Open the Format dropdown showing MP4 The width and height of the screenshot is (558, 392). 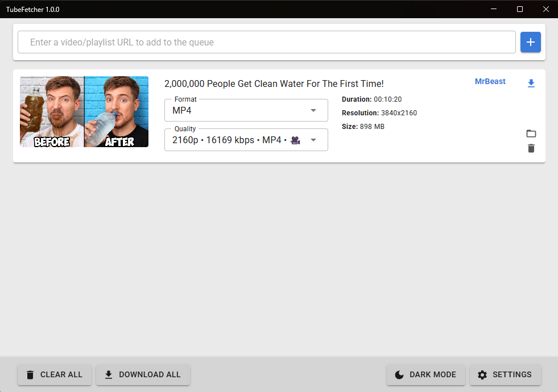tap(246, 110)
